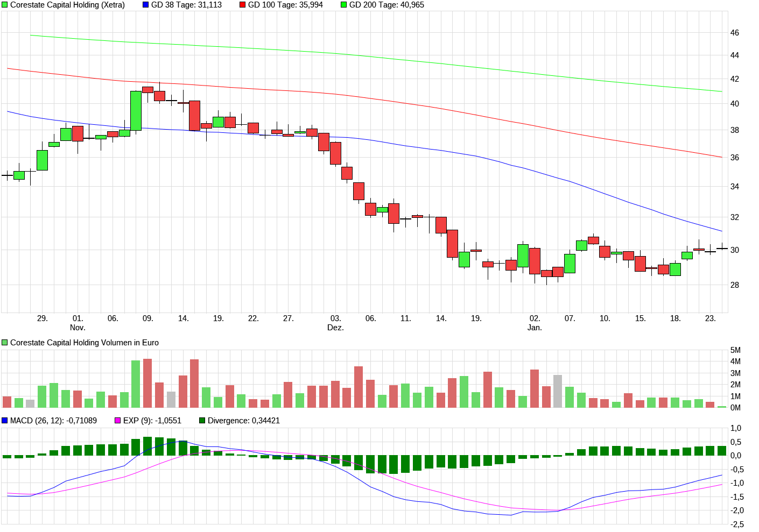Screen dimensions: 759x532
Task: Select the dark green Divergence legend marker
Action: [201, 419]
